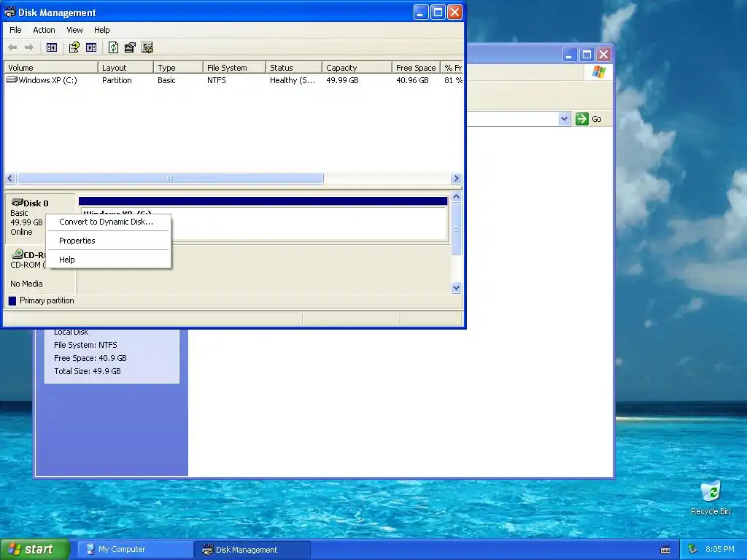Image resolution: width=747 pixels, height=560 pixels.
Task: Click the Partition layout cell
Action: [117, 80]
